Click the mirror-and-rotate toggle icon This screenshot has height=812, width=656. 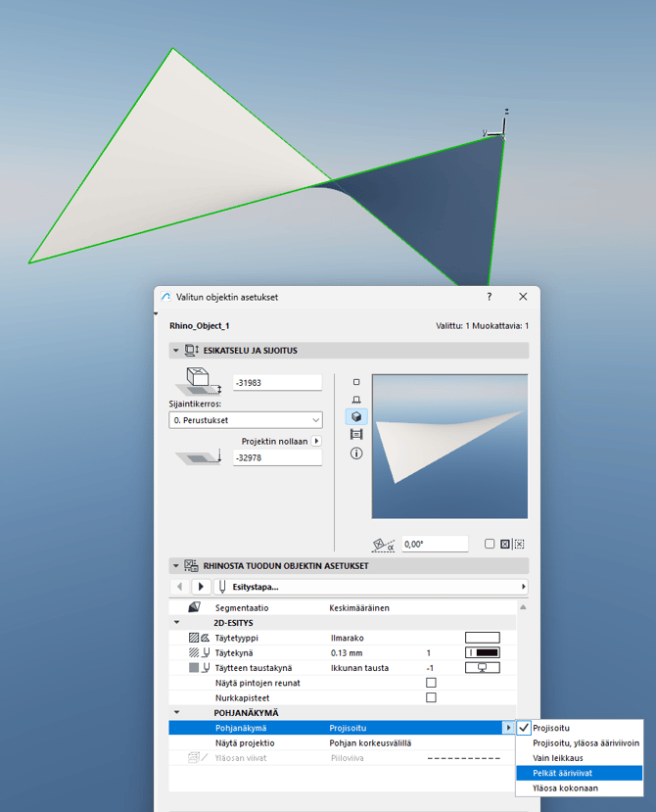pos(520,545)
